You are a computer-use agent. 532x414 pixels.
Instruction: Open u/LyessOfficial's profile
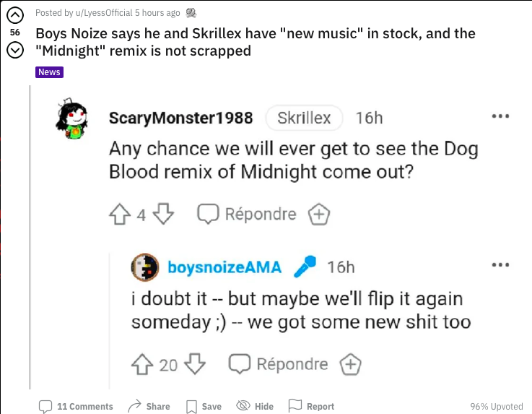[104, 13]
